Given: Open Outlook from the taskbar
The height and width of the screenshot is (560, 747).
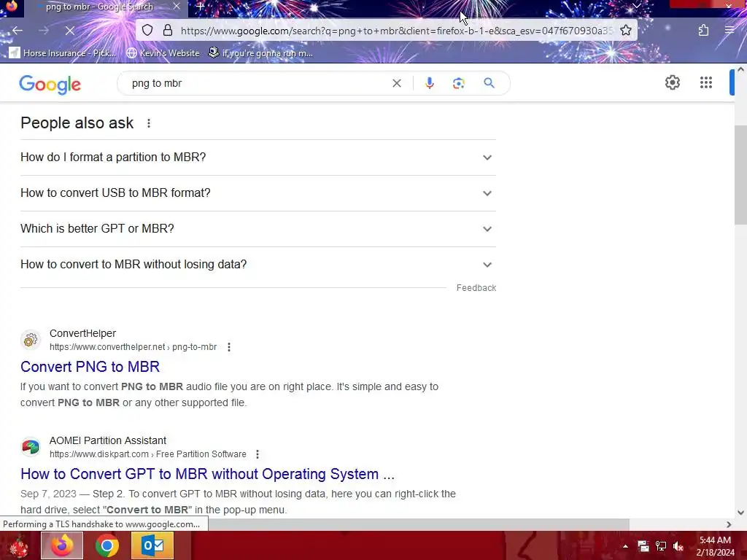Looking at the screenshot, I should click(152, 545).
